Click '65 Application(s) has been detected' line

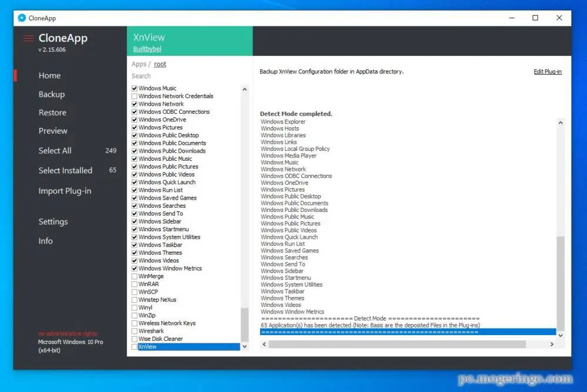click(370, 325)
